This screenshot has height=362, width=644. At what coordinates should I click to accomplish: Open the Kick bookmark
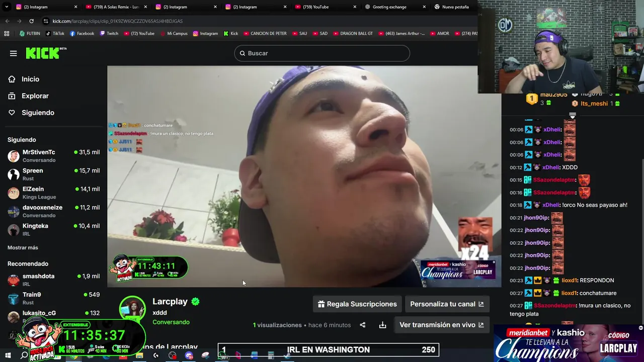pos(231,34)
